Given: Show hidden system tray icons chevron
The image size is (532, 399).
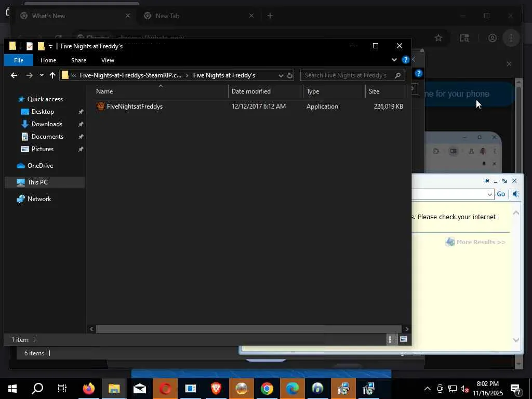Looking at the screenshot, I should (428, 389).
